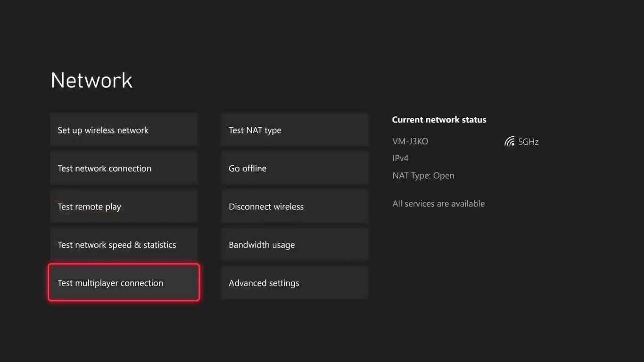Click All services are available text

(438, 204)
